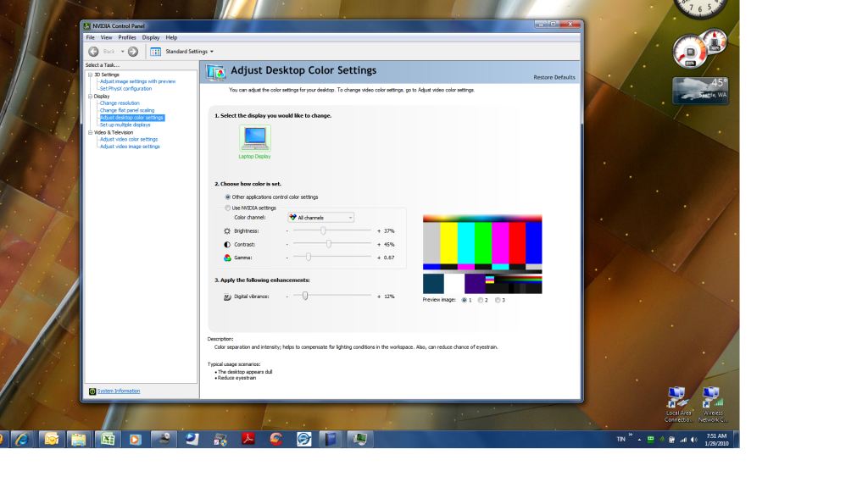Open the Back history dropdown arrow
This screenshot has width=868, height=488.
[122, 52]
